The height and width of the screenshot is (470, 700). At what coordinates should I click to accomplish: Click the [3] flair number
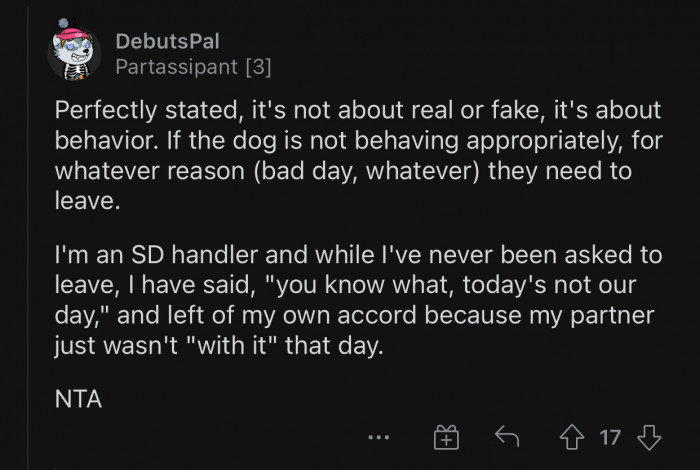(x=256, y=67)
